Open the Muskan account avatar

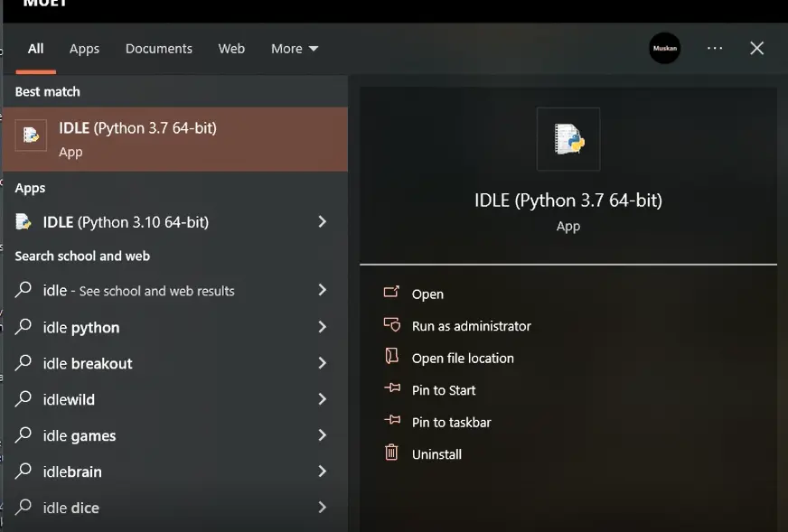[x=664, y=48]
